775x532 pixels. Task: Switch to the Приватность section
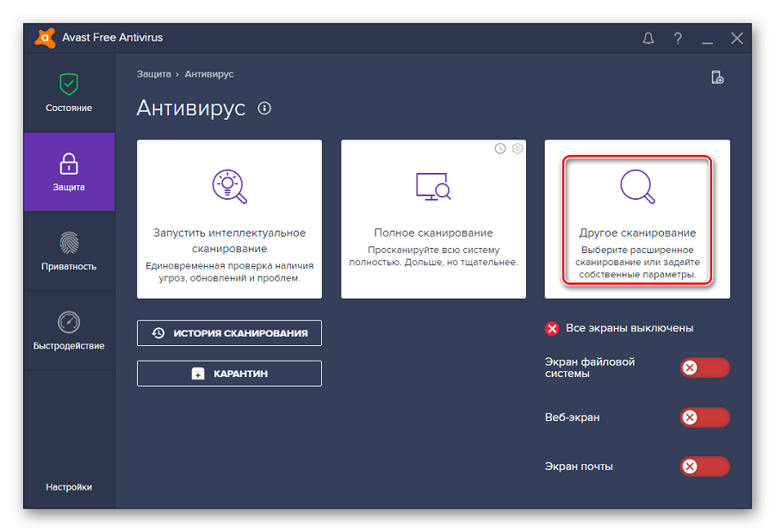tap(69, 251)
